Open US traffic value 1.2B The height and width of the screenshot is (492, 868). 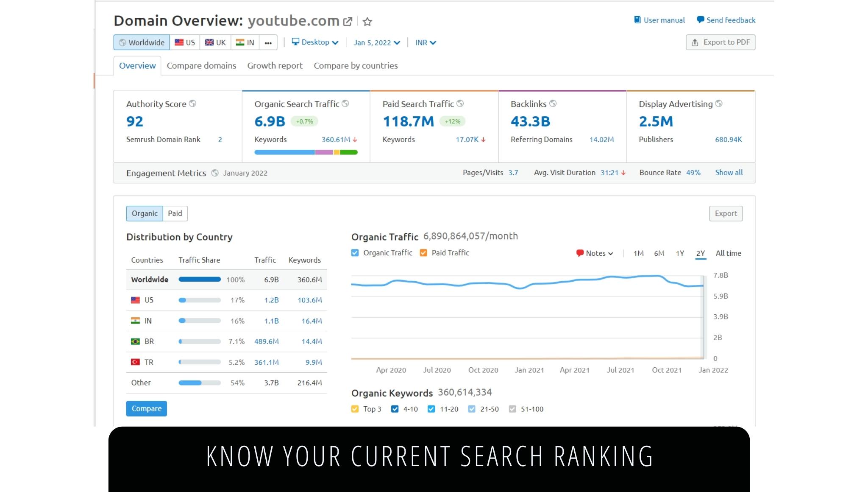click(x=271, y=300)
